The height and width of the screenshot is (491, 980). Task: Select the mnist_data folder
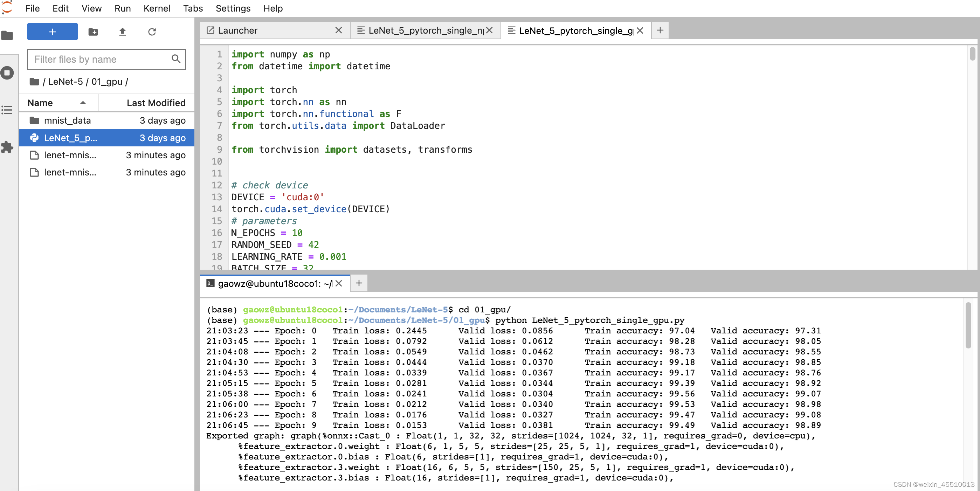coord(68,120)
